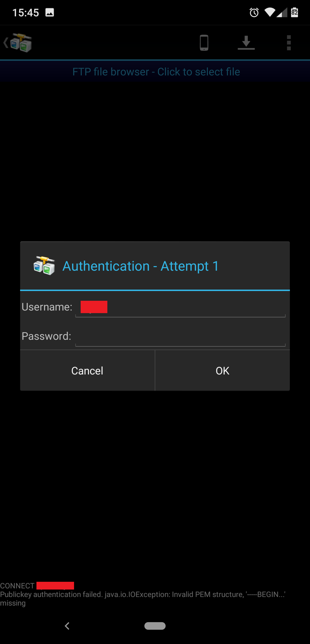Image resolution: width=310 pixels, height=644 pixels.
Task: Tap the battery indicator icon
Action: pyautogui.click(x=294, y=12)
